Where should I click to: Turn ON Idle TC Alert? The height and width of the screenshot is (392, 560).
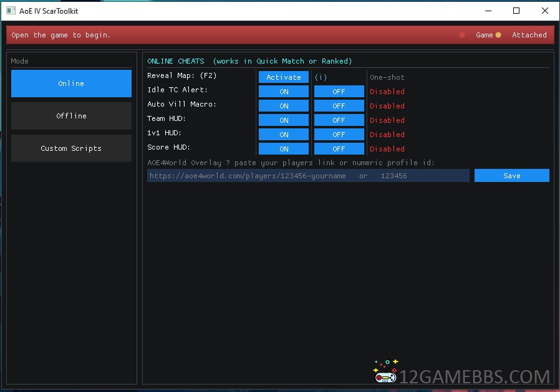tap(284, 92)
